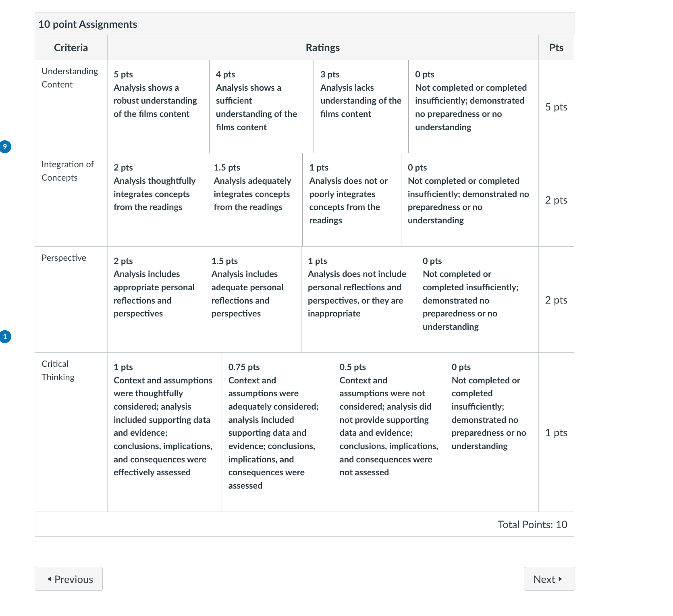673x616 pixels.
Task: Go to the Next page
Action: pyautogui.click(x=549, y=579)
